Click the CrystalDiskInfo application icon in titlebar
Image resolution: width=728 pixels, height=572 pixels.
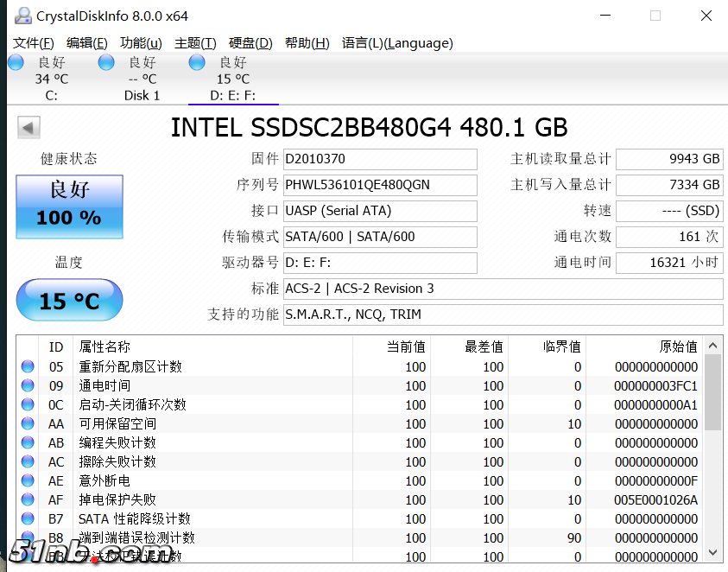pos(22,15)
